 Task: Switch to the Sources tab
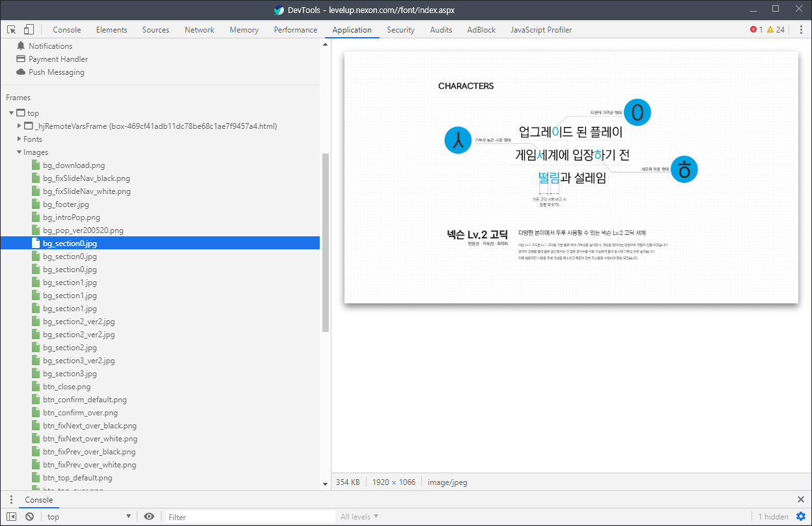pos(156,30)
